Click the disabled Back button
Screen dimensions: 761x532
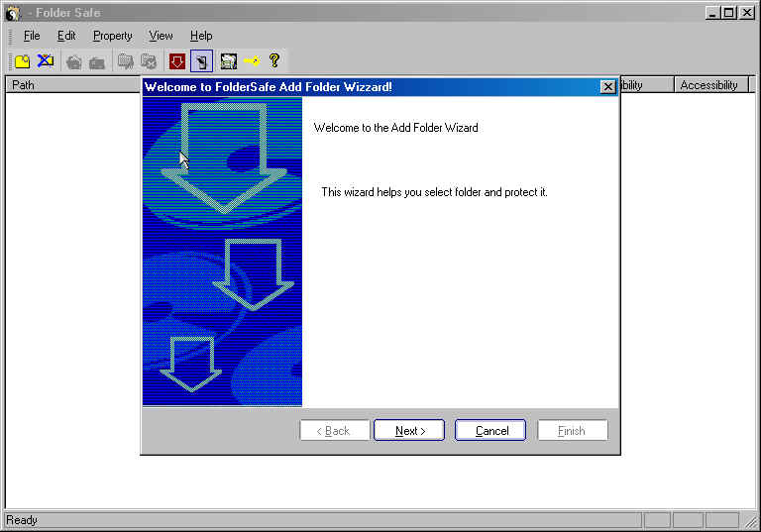click(x=335, y=431)
